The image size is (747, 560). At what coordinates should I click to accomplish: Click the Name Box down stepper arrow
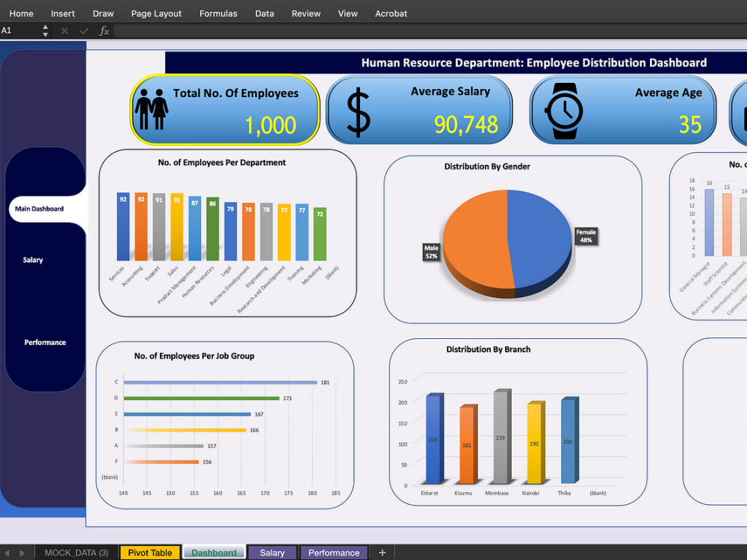[x=45, y=34]
